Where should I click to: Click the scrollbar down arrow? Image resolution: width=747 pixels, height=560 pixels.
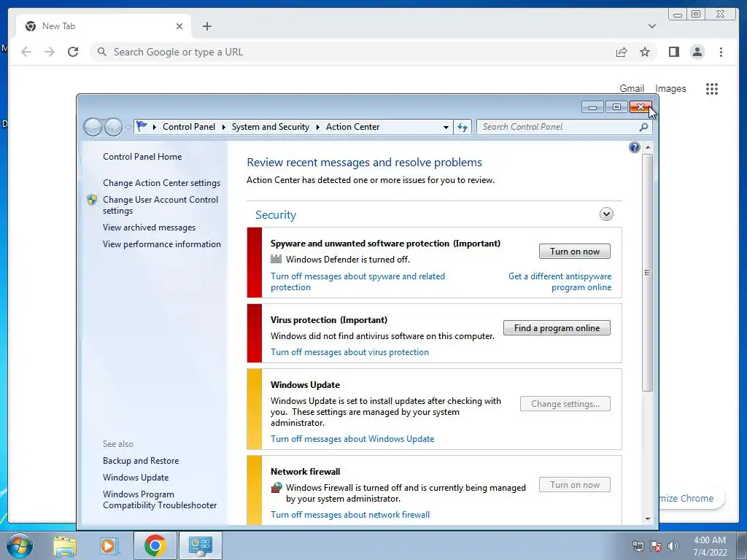coord(648,518)
